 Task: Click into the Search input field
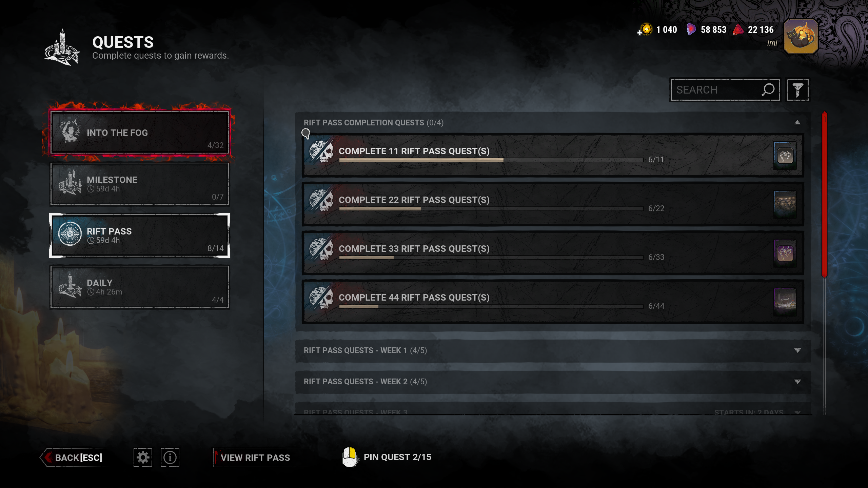715,90
